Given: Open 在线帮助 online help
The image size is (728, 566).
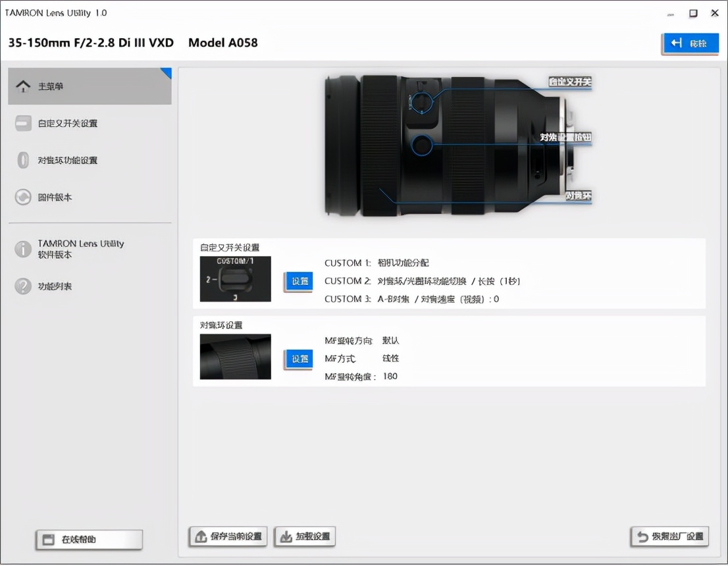Looking at the screenshot, I should point(89,540).
